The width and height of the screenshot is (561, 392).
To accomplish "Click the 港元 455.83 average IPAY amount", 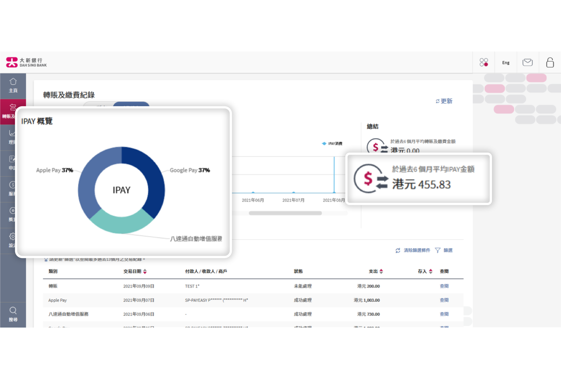I will tap(421, 184).
